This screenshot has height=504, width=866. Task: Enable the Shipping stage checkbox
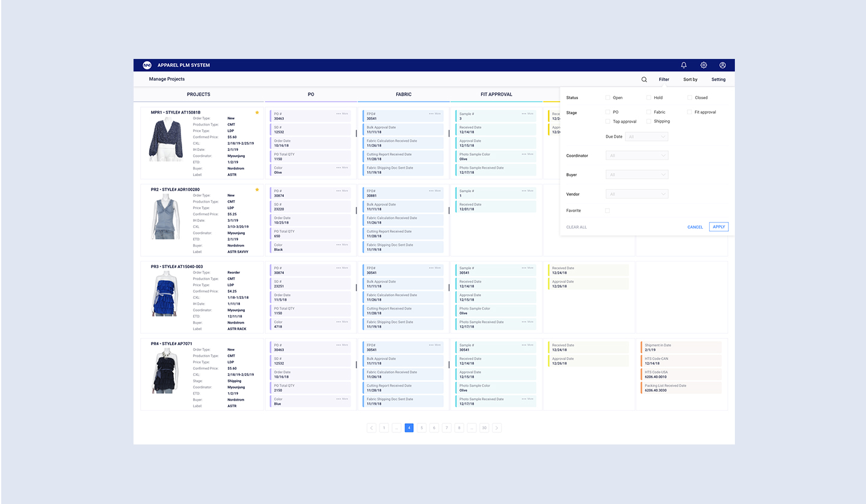[x=649, y=121]
